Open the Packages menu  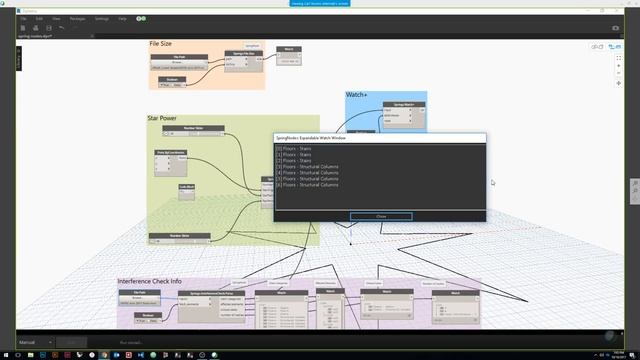coord(78,19)
